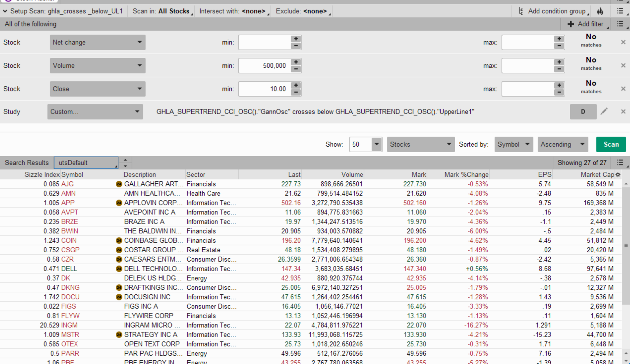Open the Net change filter dropdown

pos(98,42)
